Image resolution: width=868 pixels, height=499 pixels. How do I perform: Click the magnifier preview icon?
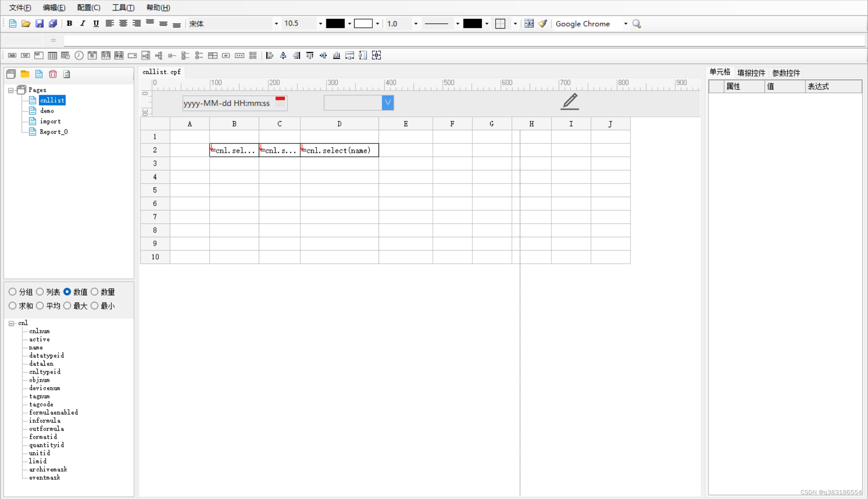(x=637, y=24)
